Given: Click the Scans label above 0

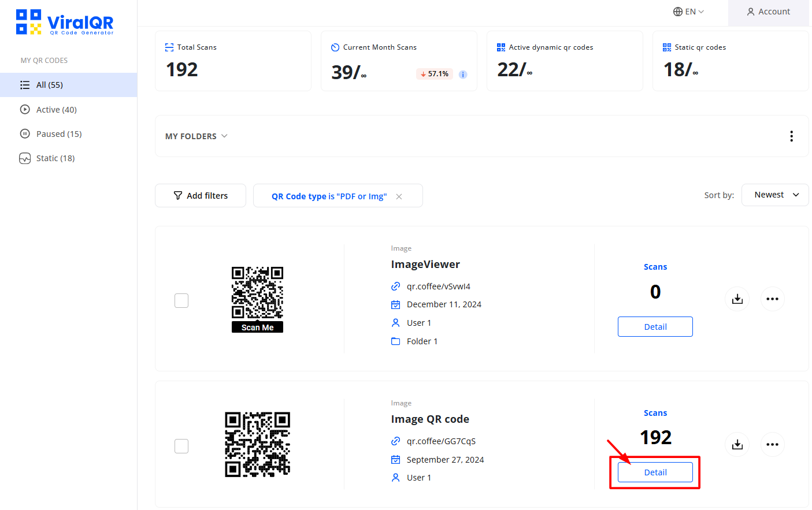Looking at the screenshot, I should (x=655, y=267).
